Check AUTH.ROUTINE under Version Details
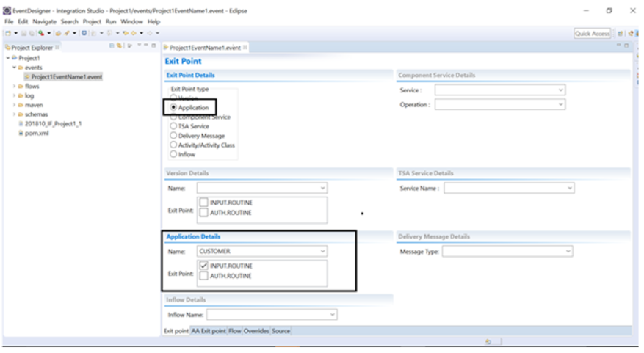 (203, 213)
